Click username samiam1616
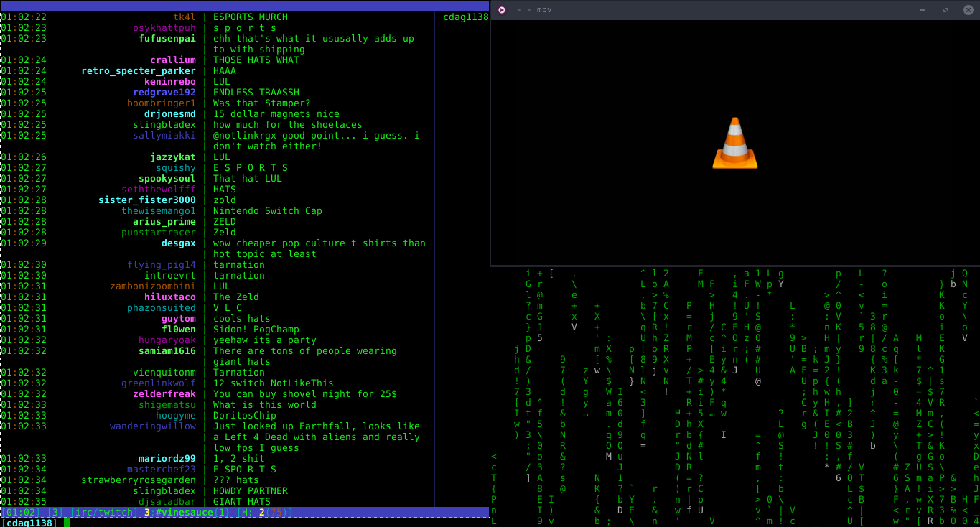This screenshot has height=527, width=980. (x=167, y=351)
